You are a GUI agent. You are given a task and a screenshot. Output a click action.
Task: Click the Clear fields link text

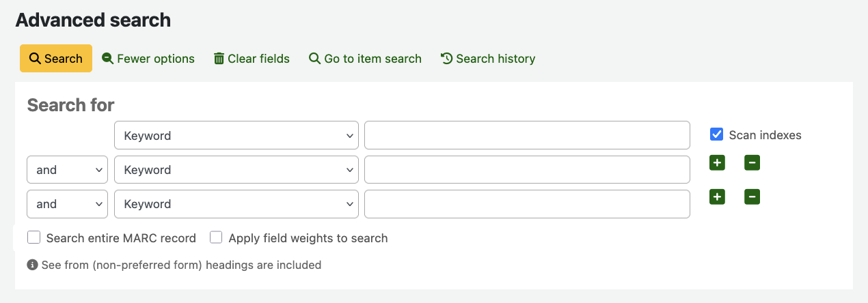click(258, 59)
